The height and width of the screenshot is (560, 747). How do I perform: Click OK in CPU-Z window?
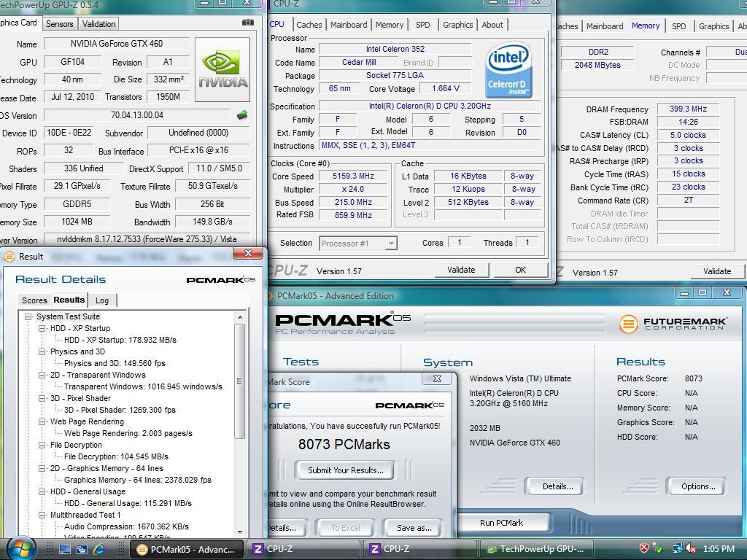click(x=520, y=270)
